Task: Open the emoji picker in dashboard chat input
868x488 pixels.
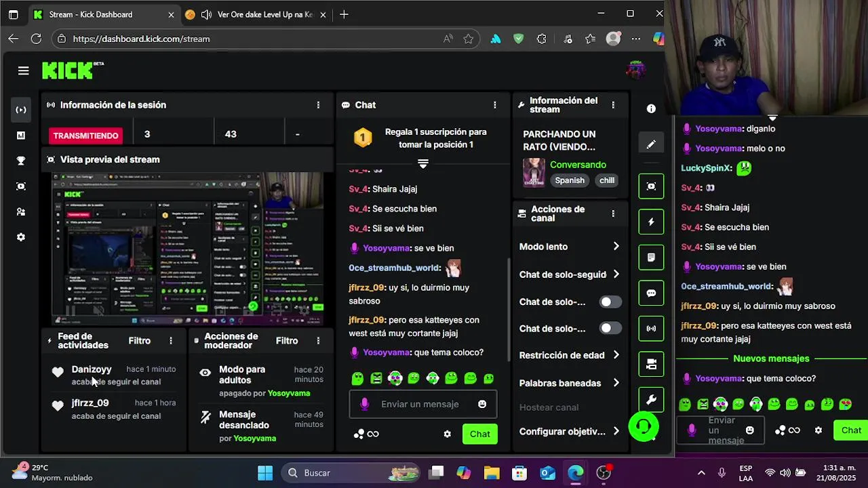Action: [x=482, y=404]
